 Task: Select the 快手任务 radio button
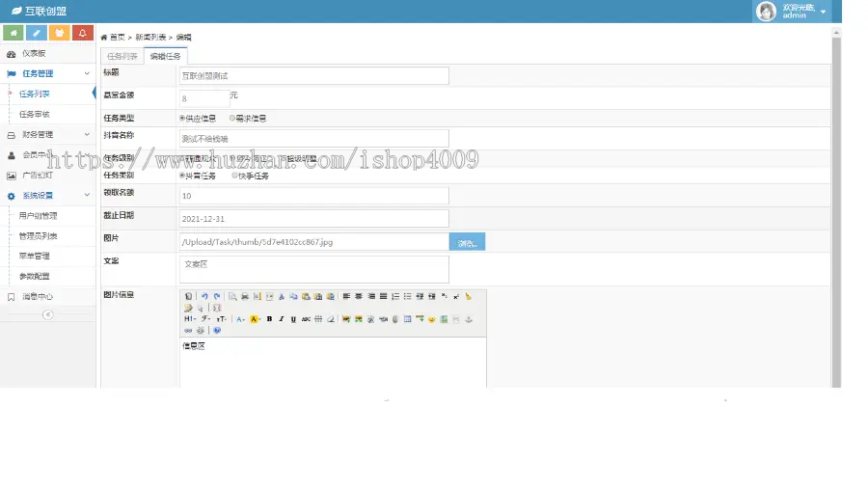click(x=234, y=176)
